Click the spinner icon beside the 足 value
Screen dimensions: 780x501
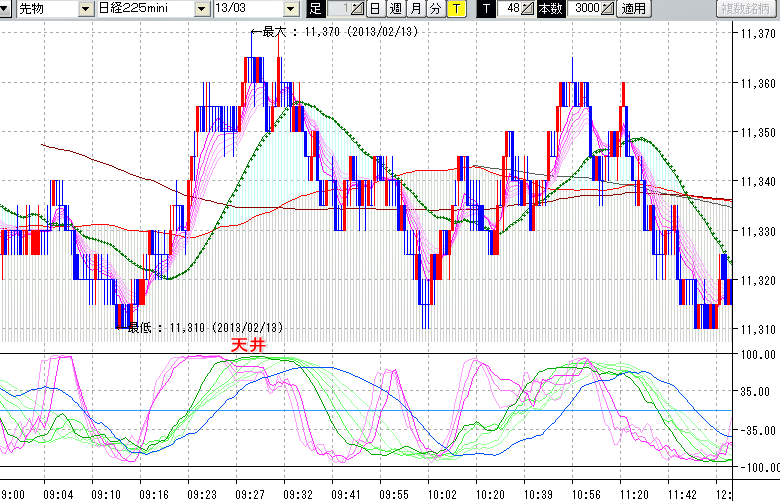click(358, 9)
